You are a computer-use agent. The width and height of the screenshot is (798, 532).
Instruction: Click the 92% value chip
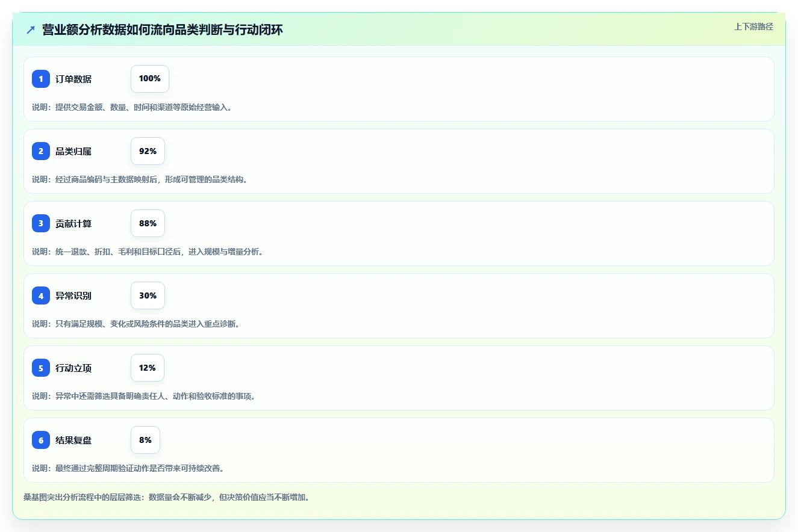coord(148,151)
